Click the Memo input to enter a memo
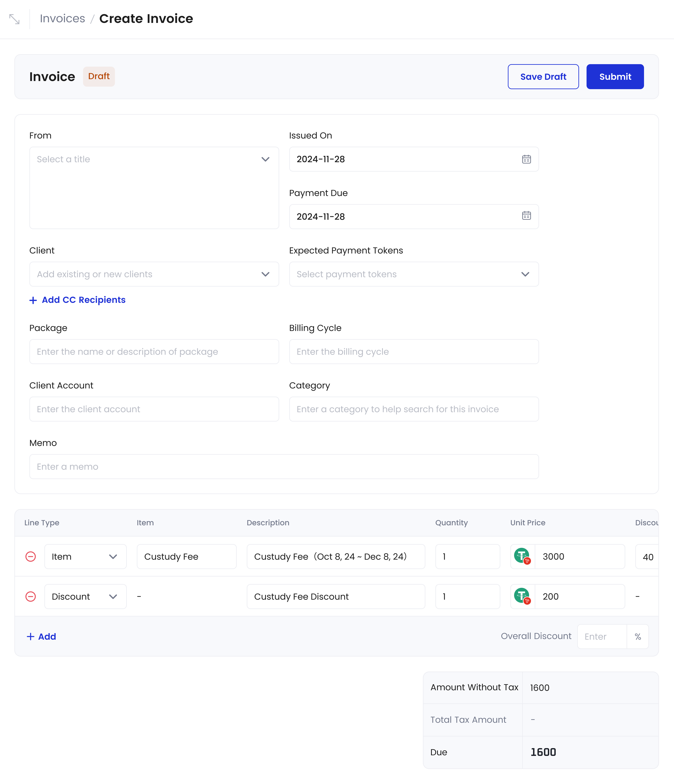Viewport: 674px width, 784px height. click(284, 467)
